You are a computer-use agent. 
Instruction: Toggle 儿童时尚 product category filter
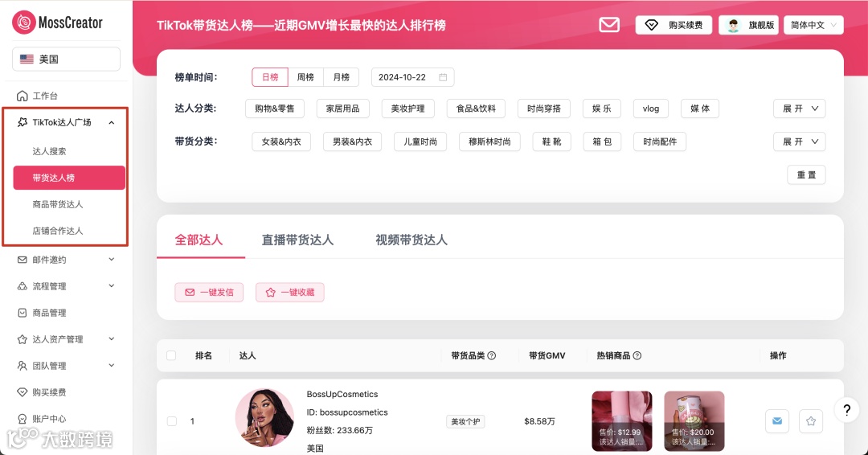(x=420, y=141)
